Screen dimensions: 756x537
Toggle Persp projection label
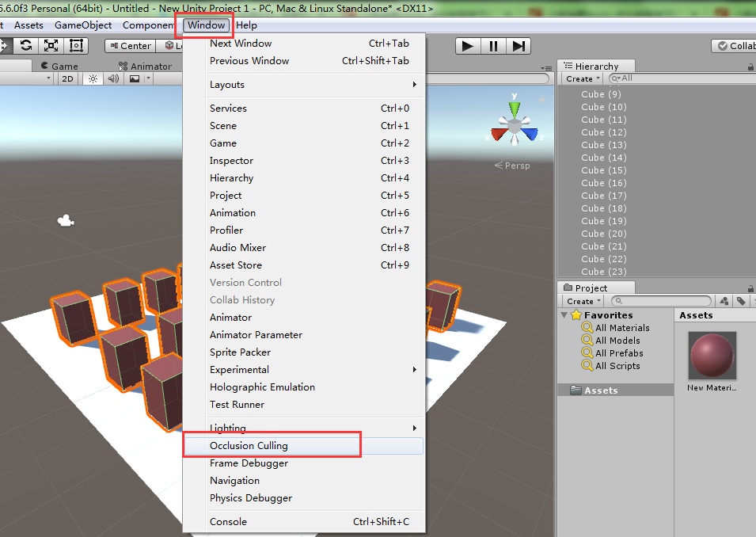(512, 166)
